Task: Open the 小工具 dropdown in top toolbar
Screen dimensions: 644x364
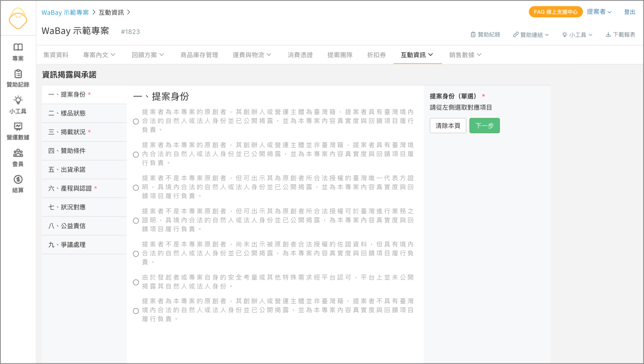Action: (577, 34)
